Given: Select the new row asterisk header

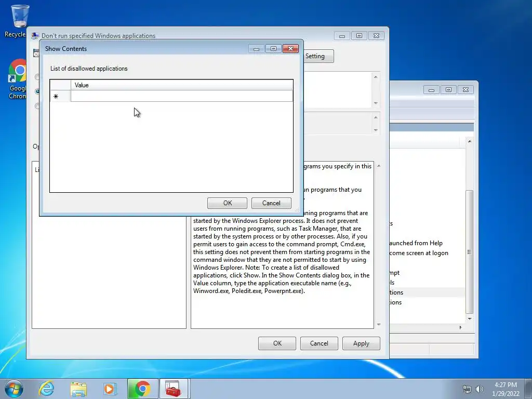Looking at the screenshot, I should (60, 96).
